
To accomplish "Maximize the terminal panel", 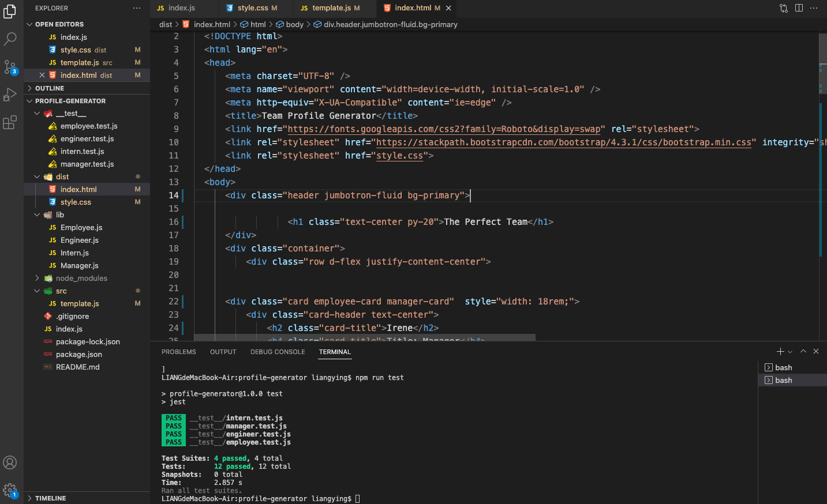I will click(803, 351).
